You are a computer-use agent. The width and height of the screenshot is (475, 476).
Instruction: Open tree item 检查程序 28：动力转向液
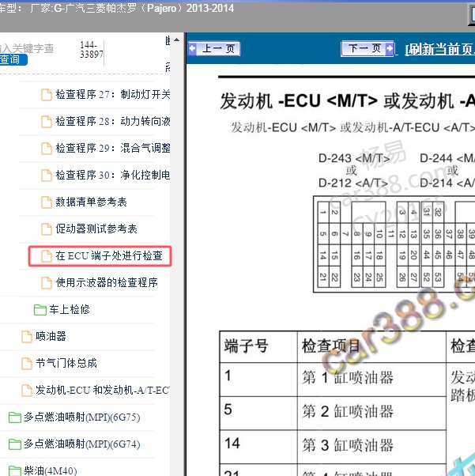(112, 121)
